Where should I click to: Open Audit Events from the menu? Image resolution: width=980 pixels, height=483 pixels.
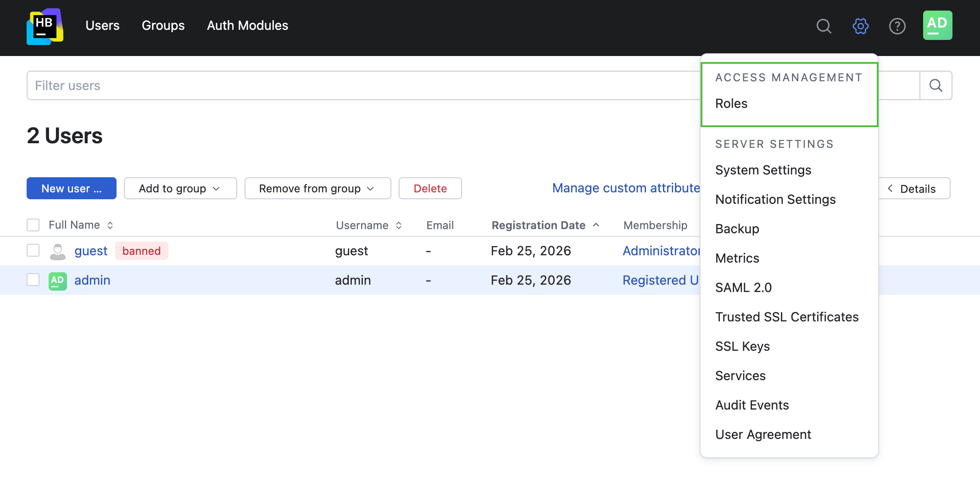tap(752, 405)
